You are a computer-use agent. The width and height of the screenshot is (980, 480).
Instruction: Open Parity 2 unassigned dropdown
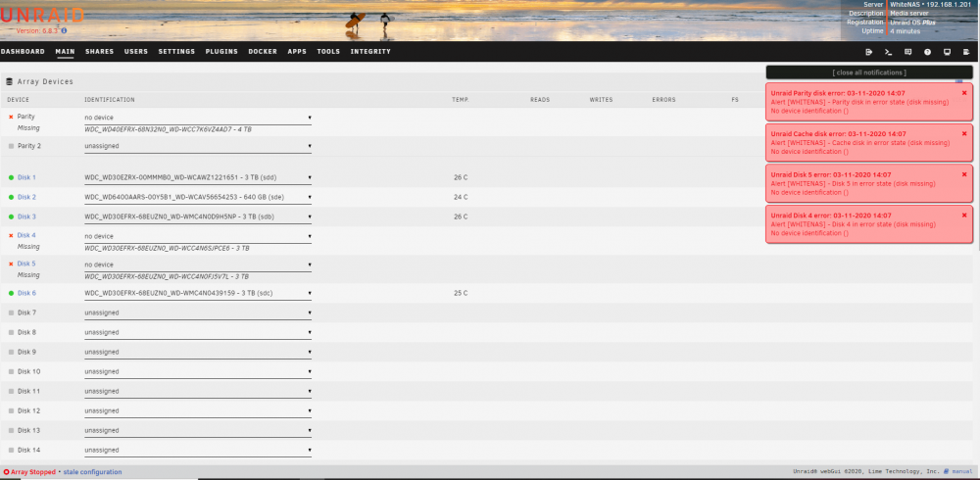click(x=198, y=146)
